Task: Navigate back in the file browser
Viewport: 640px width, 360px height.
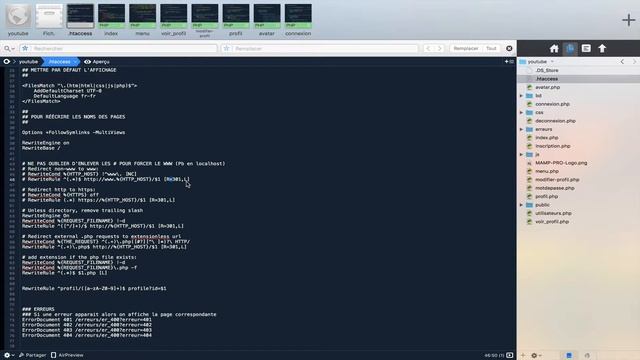Action: (622, 62)
